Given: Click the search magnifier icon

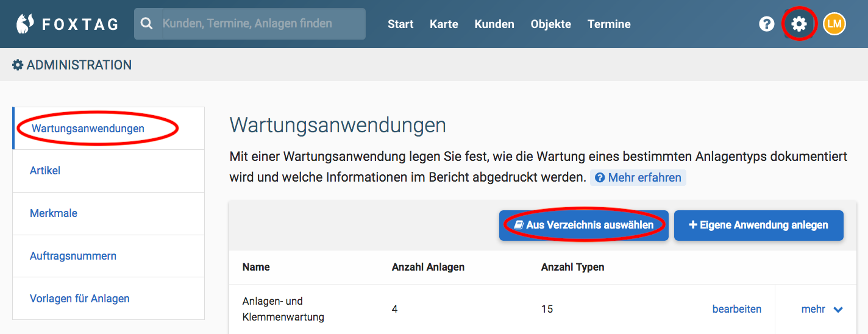Looking at the screenshot, I should click(147, 24).
